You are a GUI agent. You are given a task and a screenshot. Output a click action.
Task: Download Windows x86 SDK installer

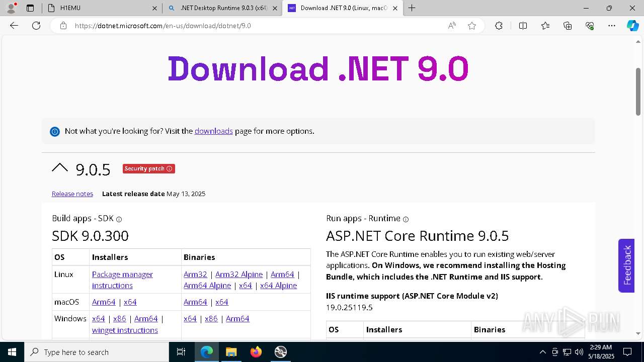(x=120, y=319)
